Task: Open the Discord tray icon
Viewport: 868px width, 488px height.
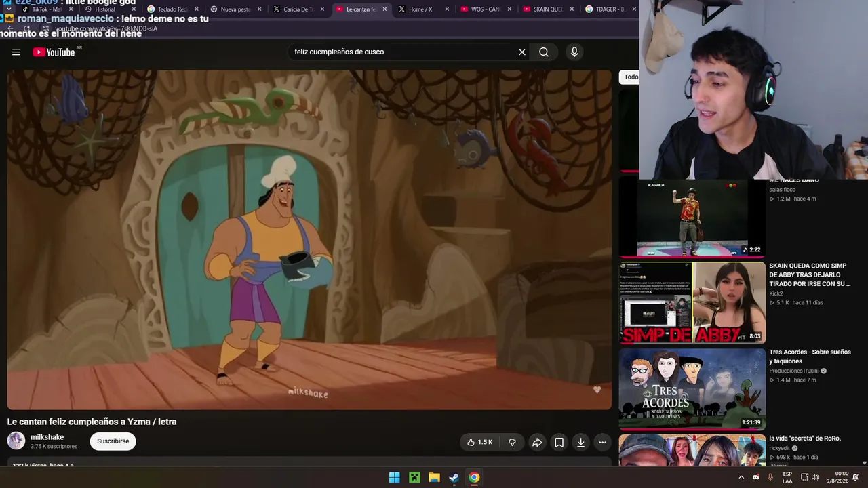Action: coord(755,477)
